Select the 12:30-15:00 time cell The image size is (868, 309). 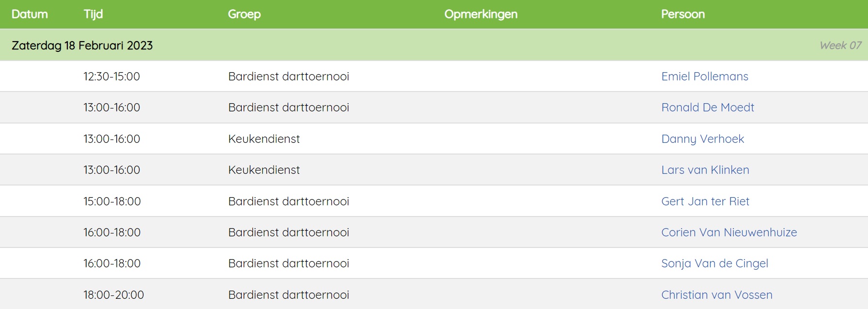(x=111, y=77)
